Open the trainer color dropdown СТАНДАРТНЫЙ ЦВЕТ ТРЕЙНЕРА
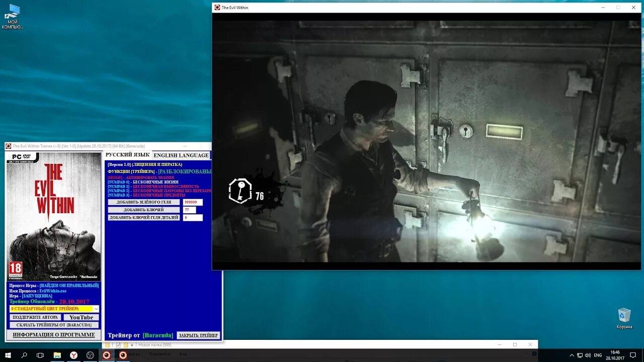Viewport: 644px width, 362px height. point(54,309)
